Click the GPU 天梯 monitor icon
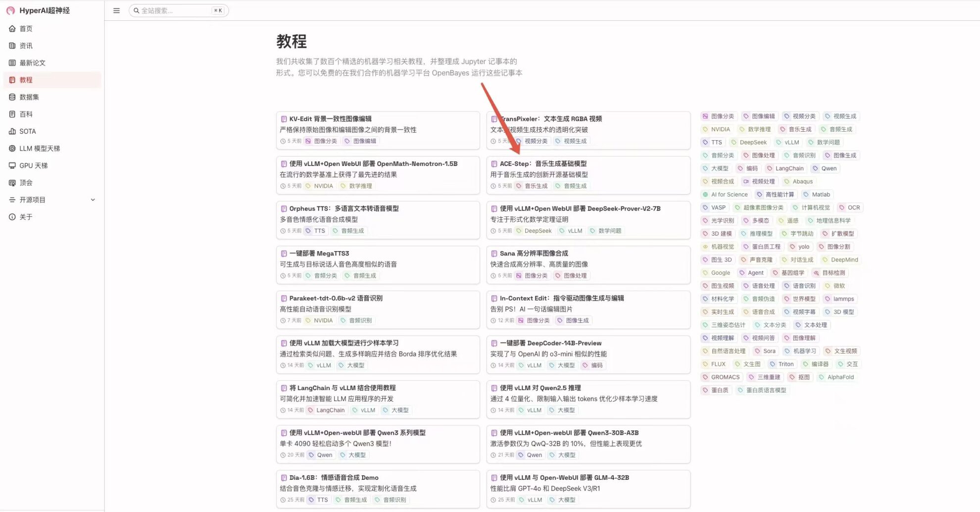Image resolution: width=980 pixels, height=512 pixels. click(x=12, y=165)
